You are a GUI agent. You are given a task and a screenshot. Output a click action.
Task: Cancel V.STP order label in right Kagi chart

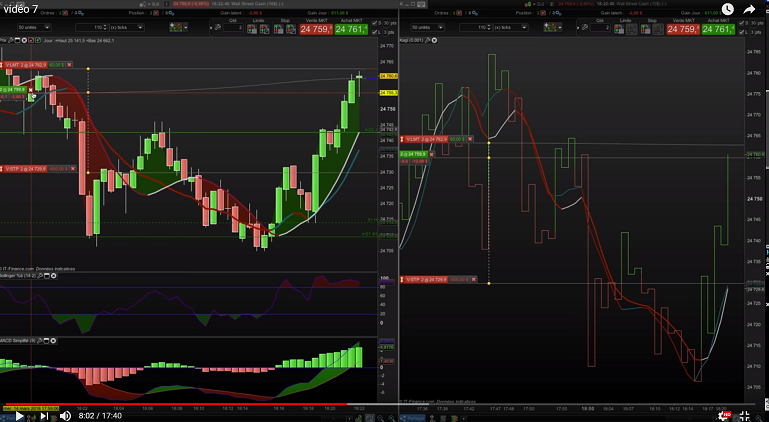[x=473, y=280]
